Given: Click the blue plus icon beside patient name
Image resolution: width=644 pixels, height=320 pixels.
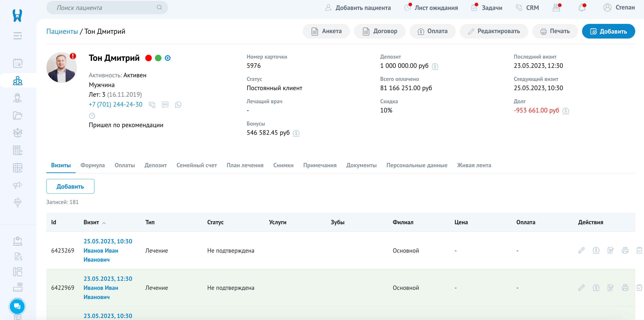Looking at the screenshot, I should click(x=168, y=58).
